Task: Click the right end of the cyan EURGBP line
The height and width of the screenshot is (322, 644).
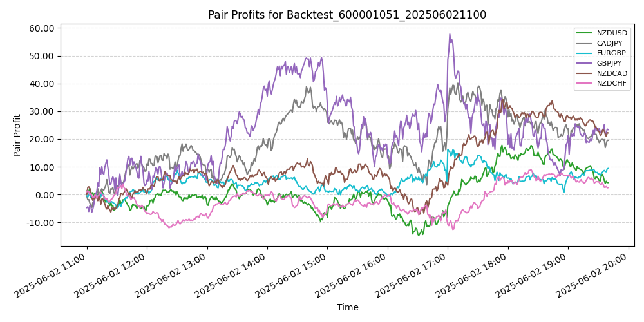Action: (x=608, y=169)
